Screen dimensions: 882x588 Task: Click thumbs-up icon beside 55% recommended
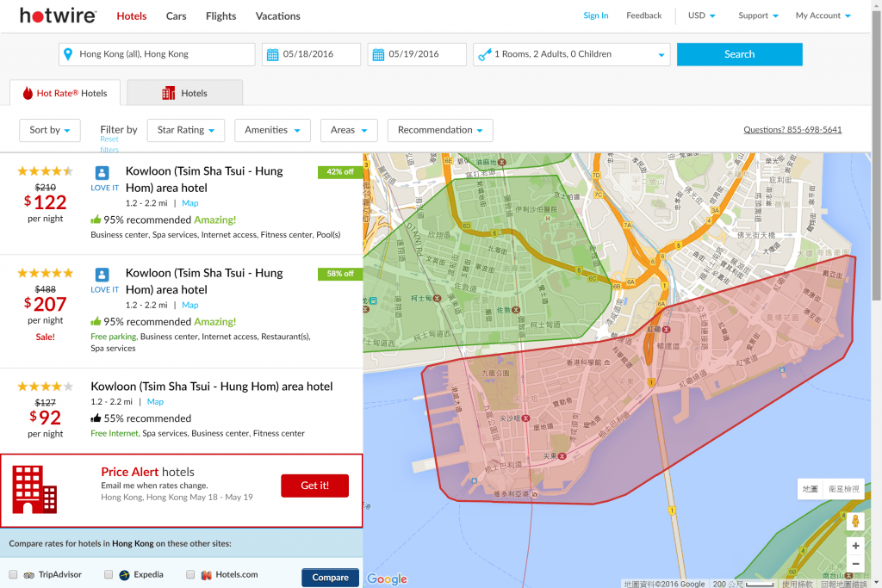point(96,418)
